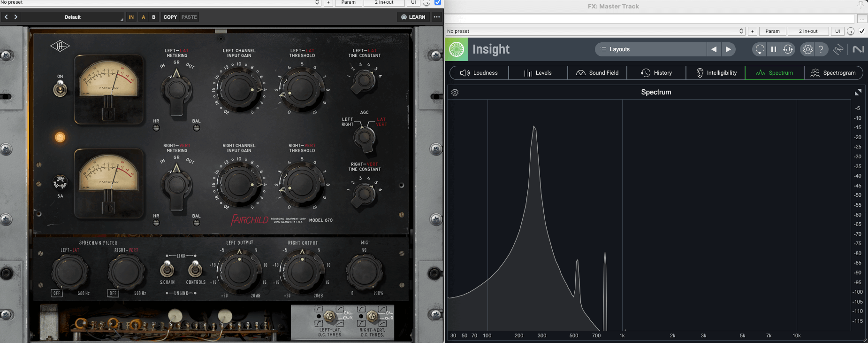Toggle the Insight plugin bypass checkbox
Image resolution: width=868 pixels, height=343 pixels.
pyautogui.click(x=862, y=31)
